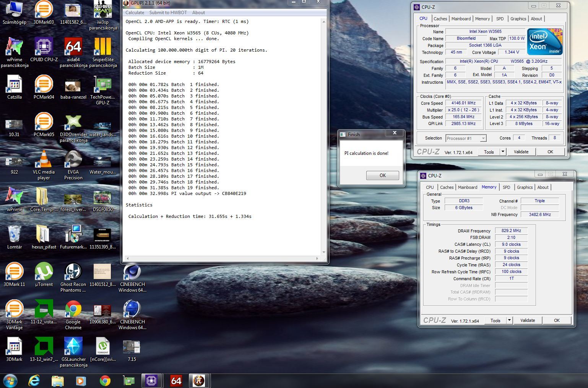
Task: Click OK in the upper CPU-Z window
Action: click(550, 152)
